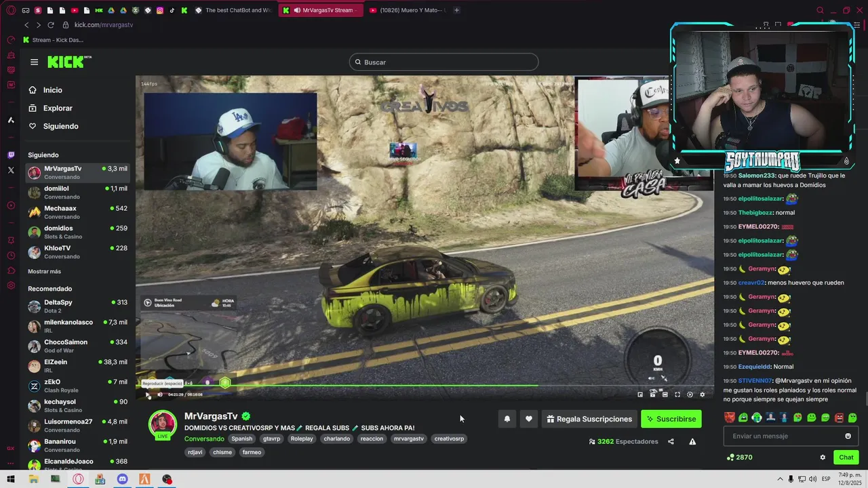The width and height of the screenshot is (868, 488).
Task: Open Explorar in Kick sidebar
Action: (x=52, y=108)
